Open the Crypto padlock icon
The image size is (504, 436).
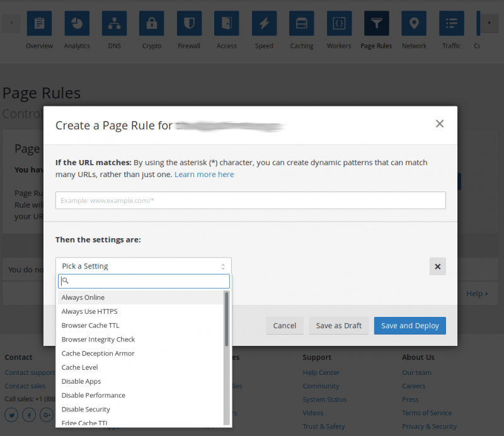[152, 23]
